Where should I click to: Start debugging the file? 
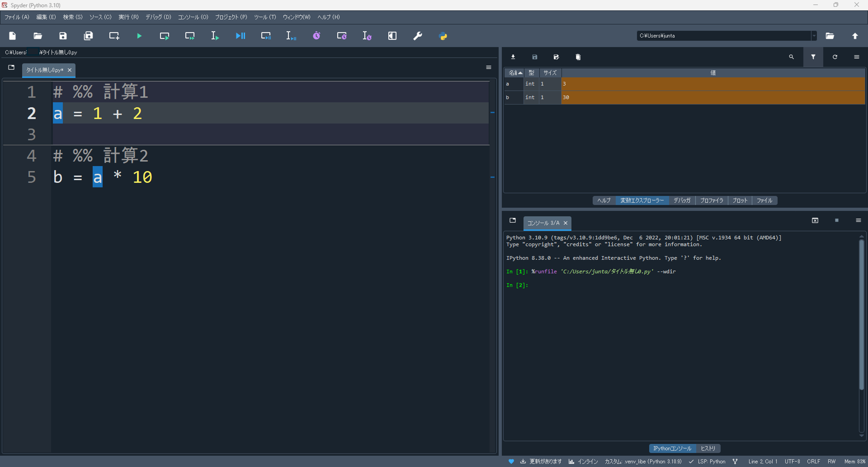(241, 36)
